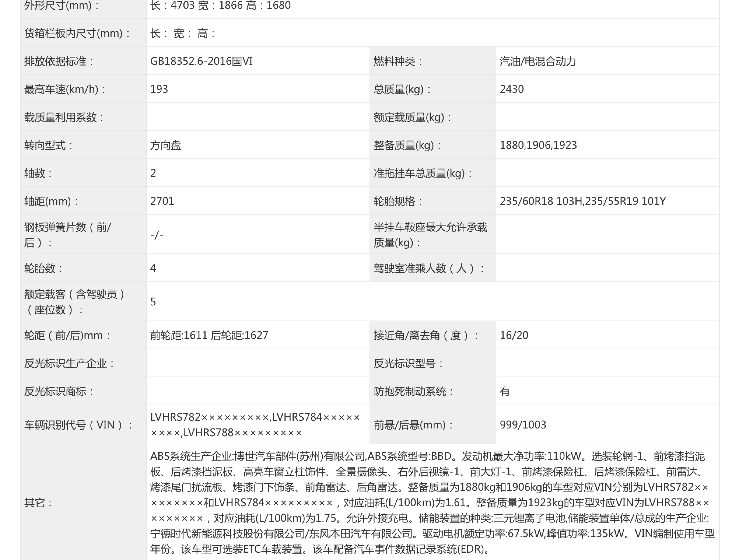Click the 轮胎数 label
Screen dimensions: 753x560
(43, 268)
